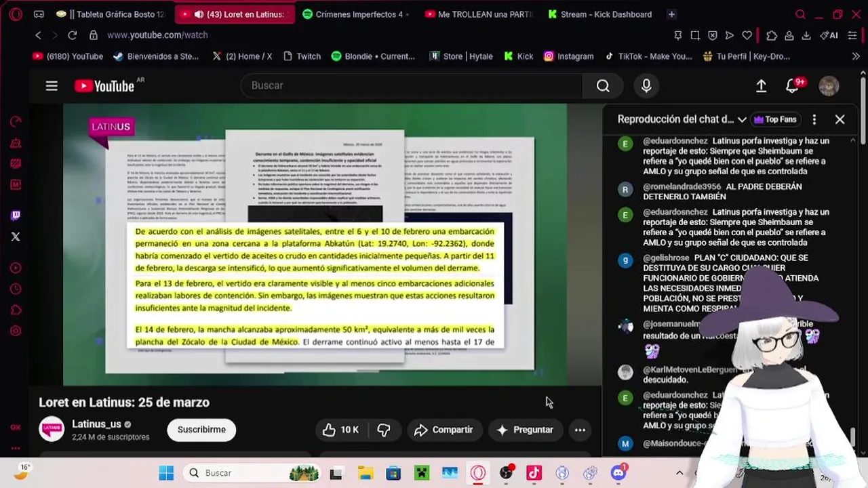
Task: Dislike the video with thumbs down
Action: [384, 430]
